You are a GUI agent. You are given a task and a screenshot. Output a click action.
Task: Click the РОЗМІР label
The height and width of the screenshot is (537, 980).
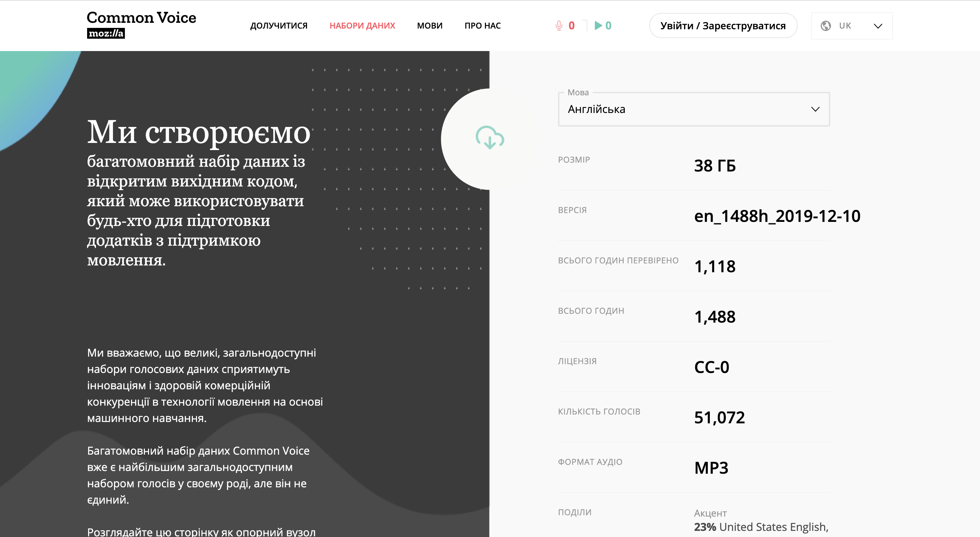click(x=574, y=160)
